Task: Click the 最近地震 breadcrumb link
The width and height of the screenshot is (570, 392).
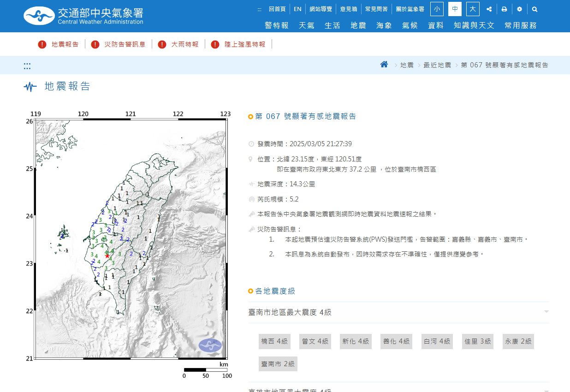Action: coord(437,65)
